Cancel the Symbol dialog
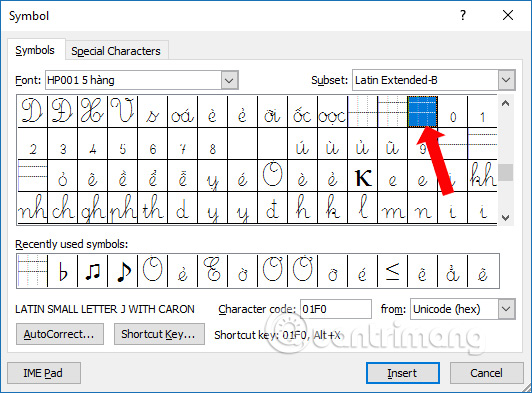 (486, 373)
